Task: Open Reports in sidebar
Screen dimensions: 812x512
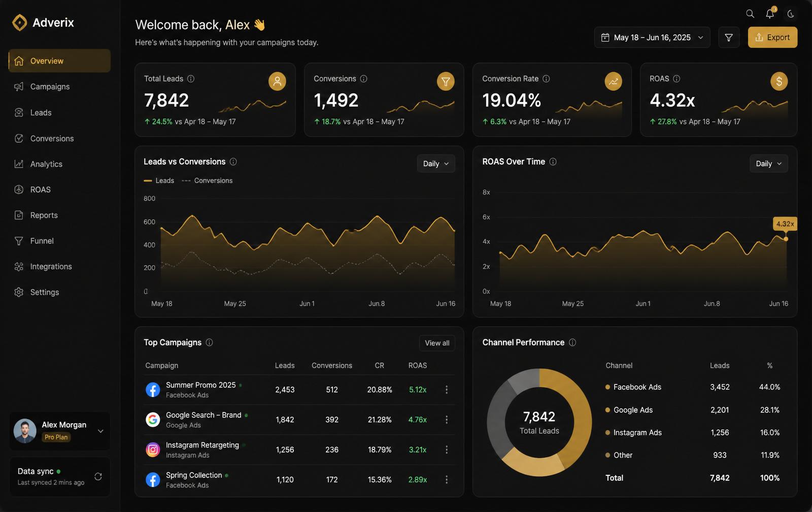Action: pos(59,215)
